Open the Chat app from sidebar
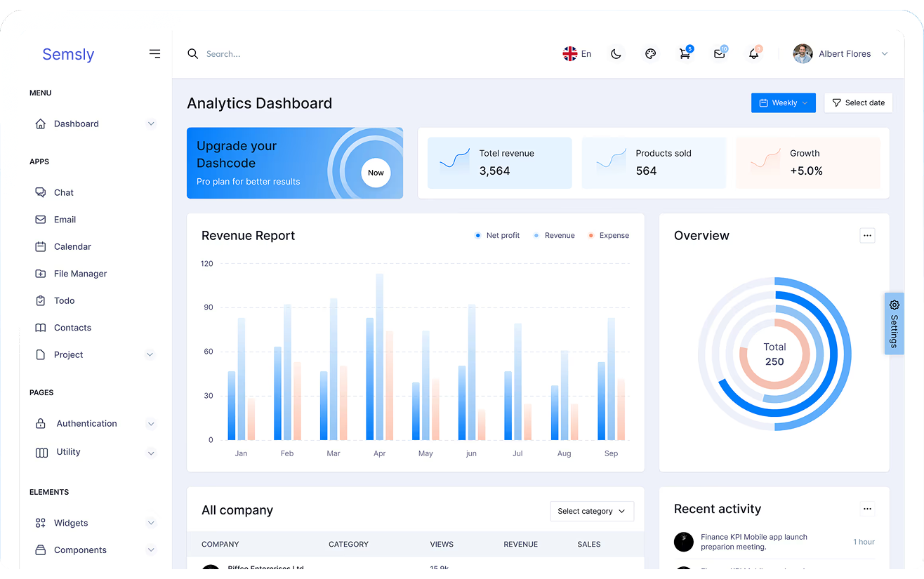The image size is (924, 579). click(x=63, y=192)
